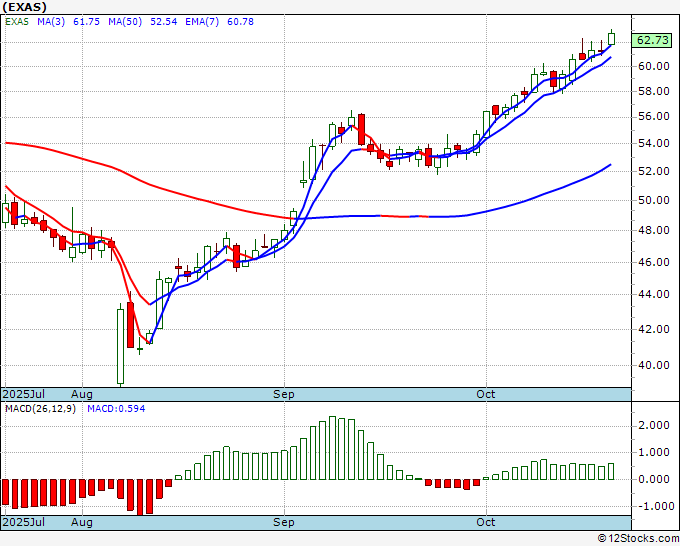The width and height of the screenshot is (680, 546).
Task: Click Sep on the MACD panel axis
Action: [284, 522]
